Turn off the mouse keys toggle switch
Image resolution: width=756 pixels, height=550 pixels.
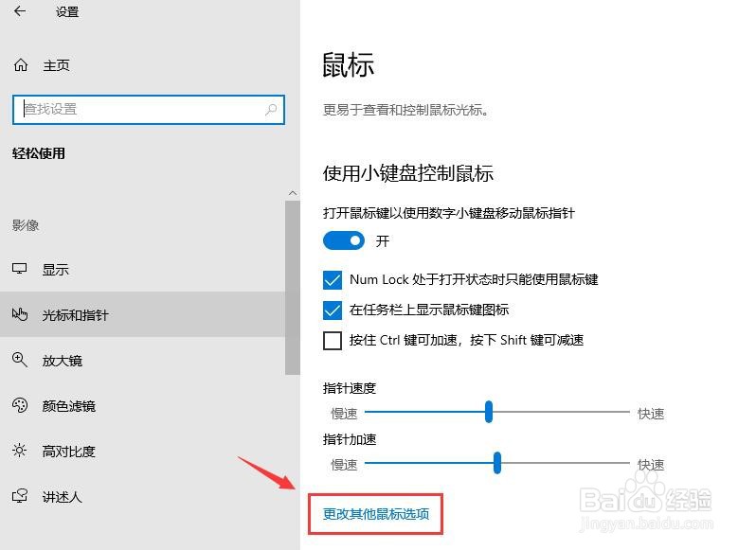[344, 240]
